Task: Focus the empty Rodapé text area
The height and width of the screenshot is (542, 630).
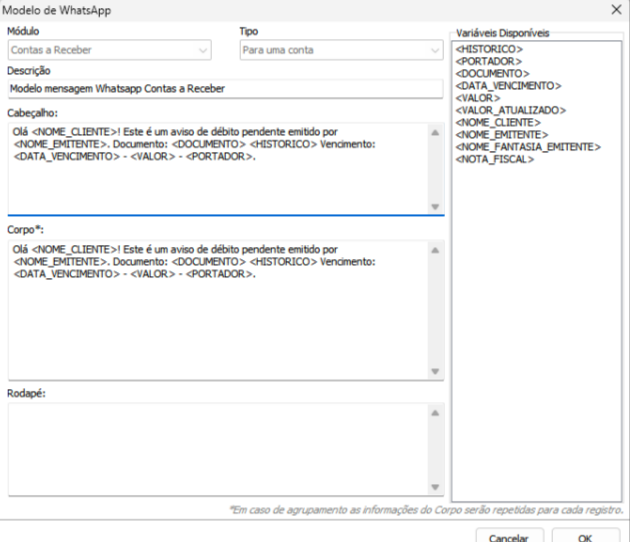Action: point(215,447)
